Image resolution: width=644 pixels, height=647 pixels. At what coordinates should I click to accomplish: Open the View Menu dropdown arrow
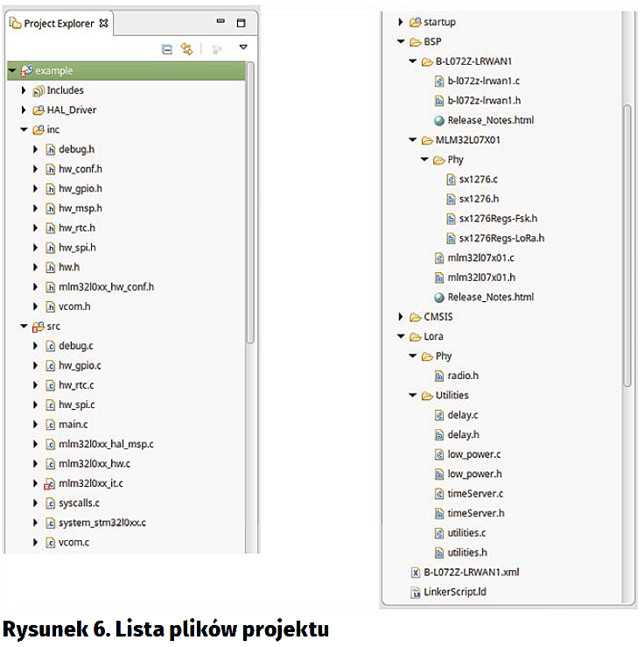pos(243,48)
